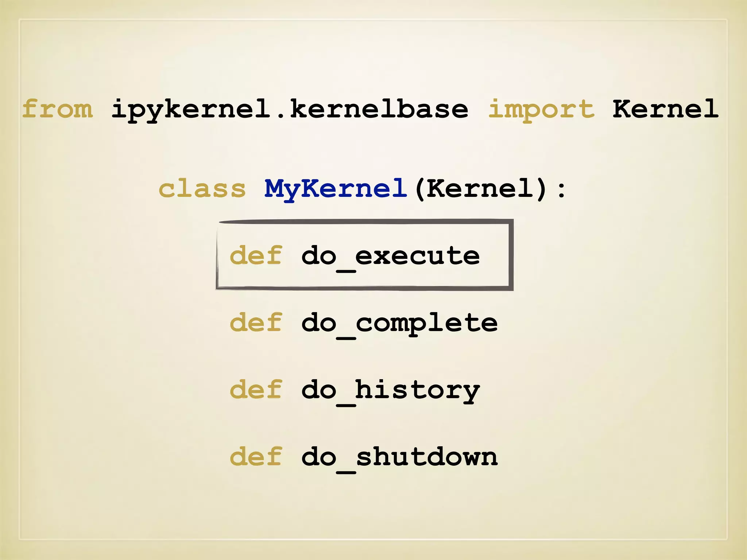This screenshot has height=560, width=747.
Task: Click the 'from' keyword on the first line
Action: pyautogui.click(x=58, y=109)
